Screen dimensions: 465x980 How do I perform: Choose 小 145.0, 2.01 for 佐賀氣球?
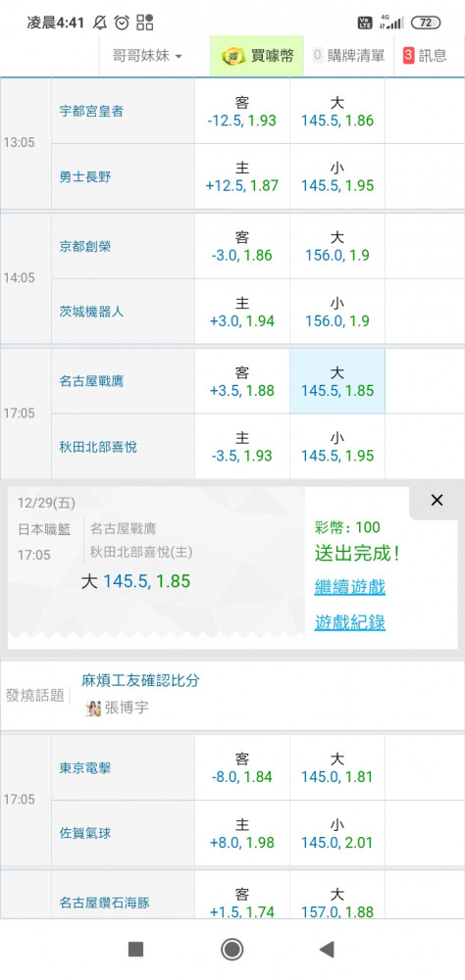tap(337, 833)
